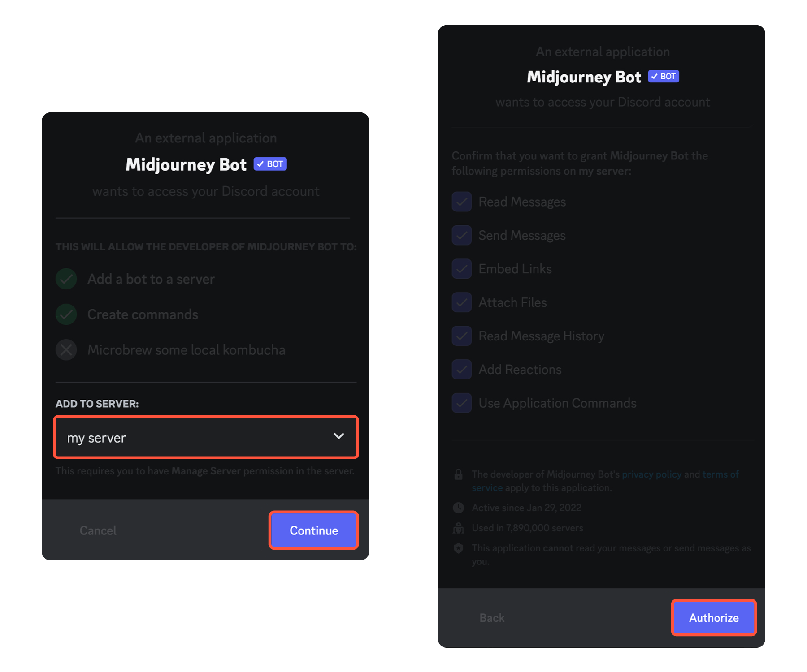Click the chevron arrow in server selector

[x=339, y=436]
